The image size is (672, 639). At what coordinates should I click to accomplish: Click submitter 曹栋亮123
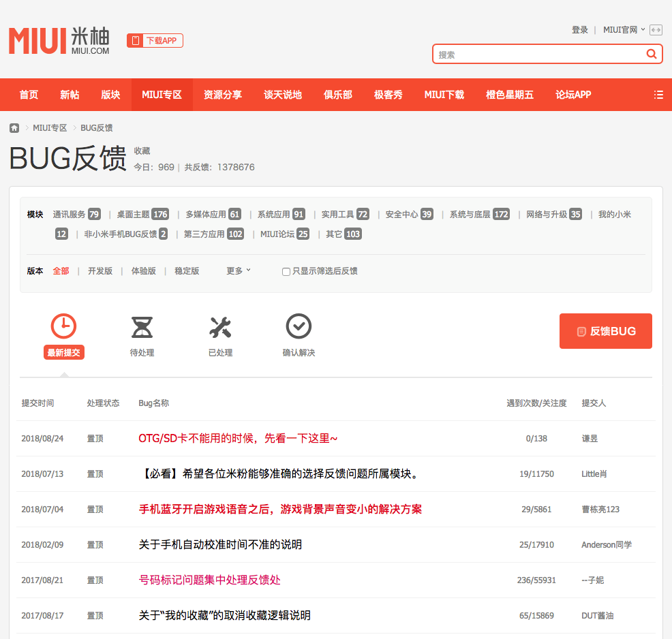(x=600, y=510)
